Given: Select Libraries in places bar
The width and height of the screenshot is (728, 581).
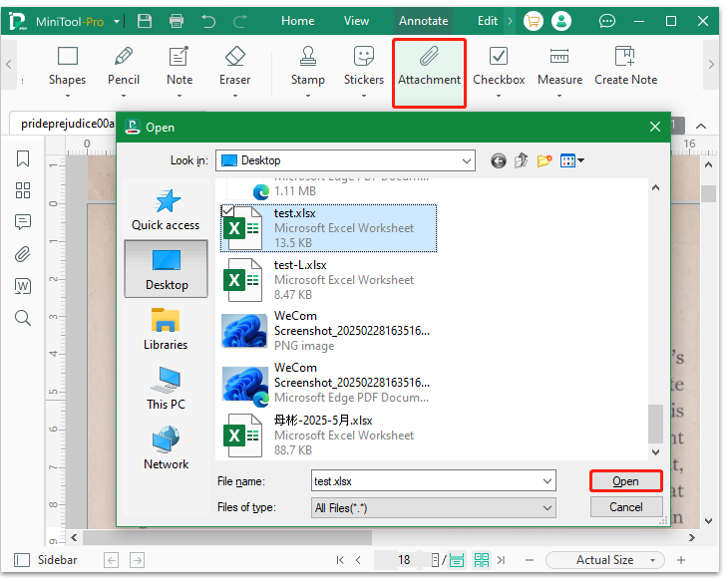Looking at the screenshot, I should [166, 329].
